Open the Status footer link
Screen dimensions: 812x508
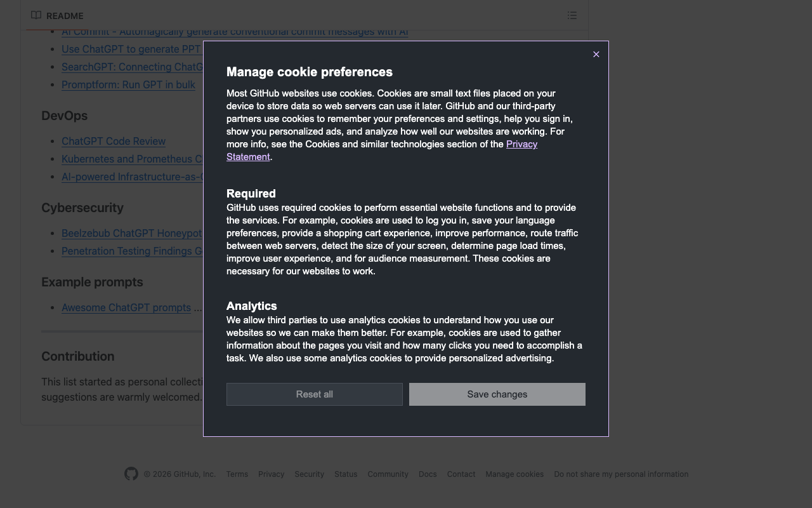[x=346, y=474]
